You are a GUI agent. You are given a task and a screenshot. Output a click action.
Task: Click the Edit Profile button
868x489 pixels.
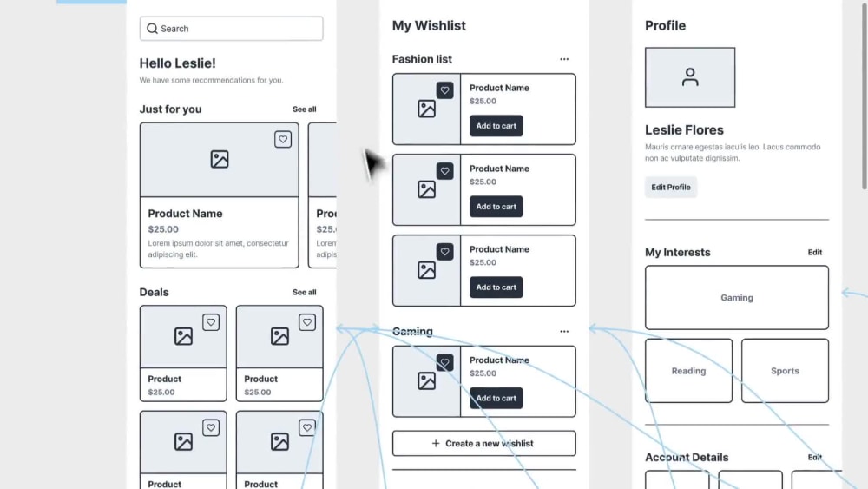coord(671,188)
